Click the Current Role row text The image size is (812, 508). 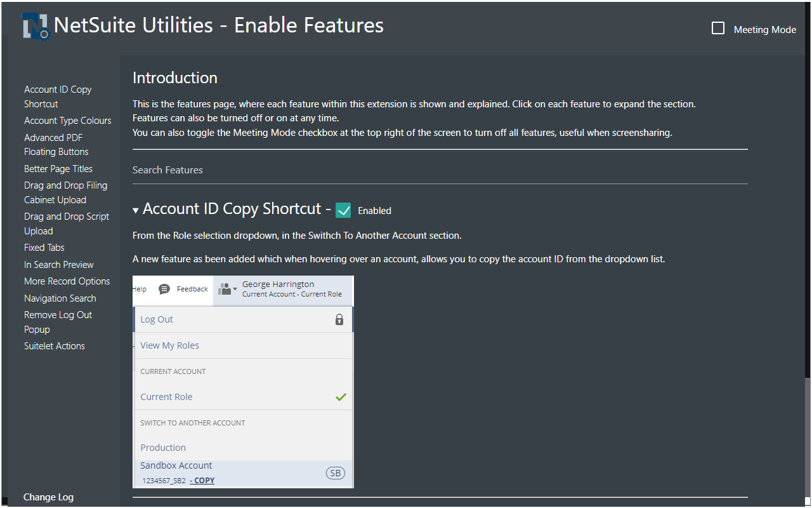click(x=166, y=397)
